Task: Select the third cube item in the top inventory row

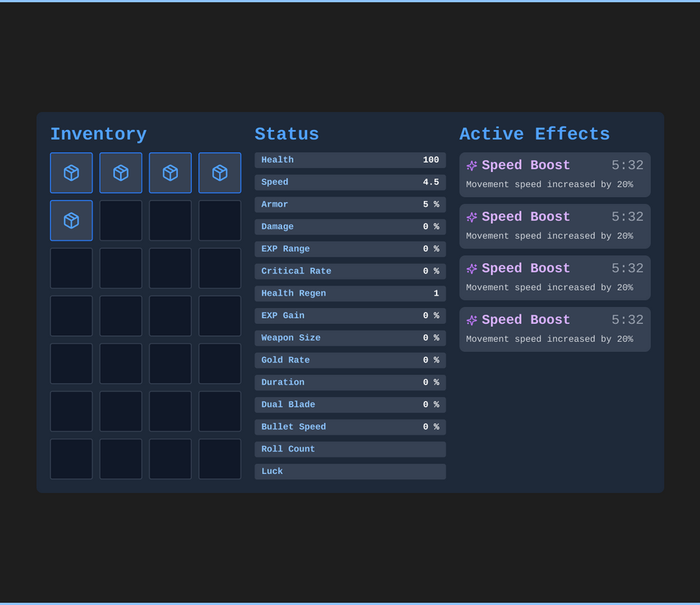Action: (170, 173)
